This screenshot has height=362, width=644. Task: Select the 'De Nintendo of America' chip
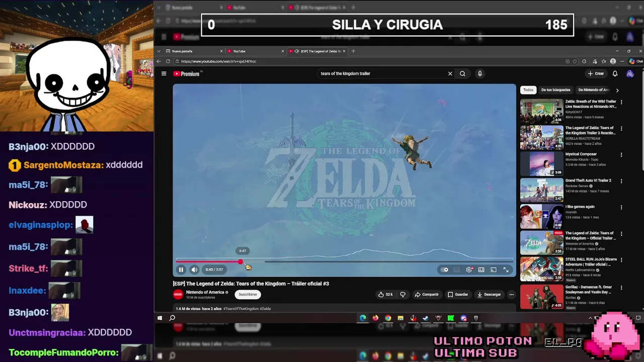point(594,90)
